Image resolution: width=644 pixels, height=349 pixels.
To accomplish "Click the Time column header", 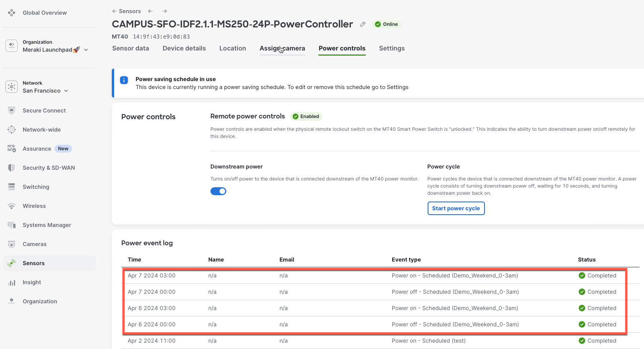I will (x=134, y=260).
